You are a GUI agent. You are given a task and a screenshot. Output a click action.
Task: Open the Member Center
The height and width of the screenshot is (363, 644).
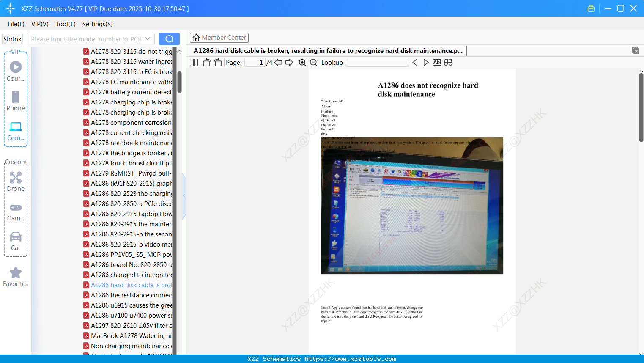pos(219,38)
